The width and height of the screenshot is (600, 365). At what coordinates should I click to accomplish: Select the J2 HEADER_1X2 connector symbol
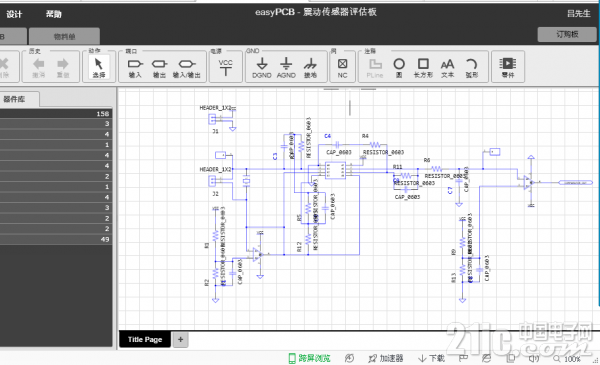pyautogui.click(x=212, y=181)
